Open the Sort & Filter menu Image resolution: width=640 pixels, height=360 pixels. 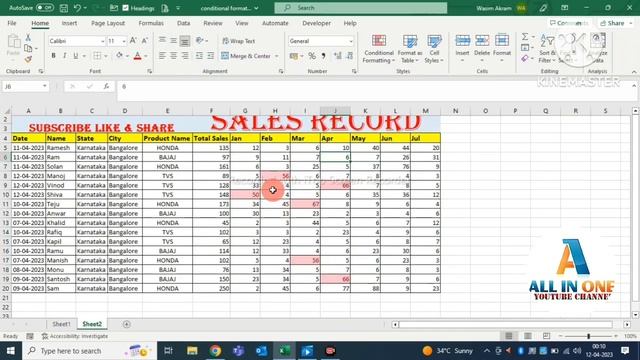[x=547, y=49]
